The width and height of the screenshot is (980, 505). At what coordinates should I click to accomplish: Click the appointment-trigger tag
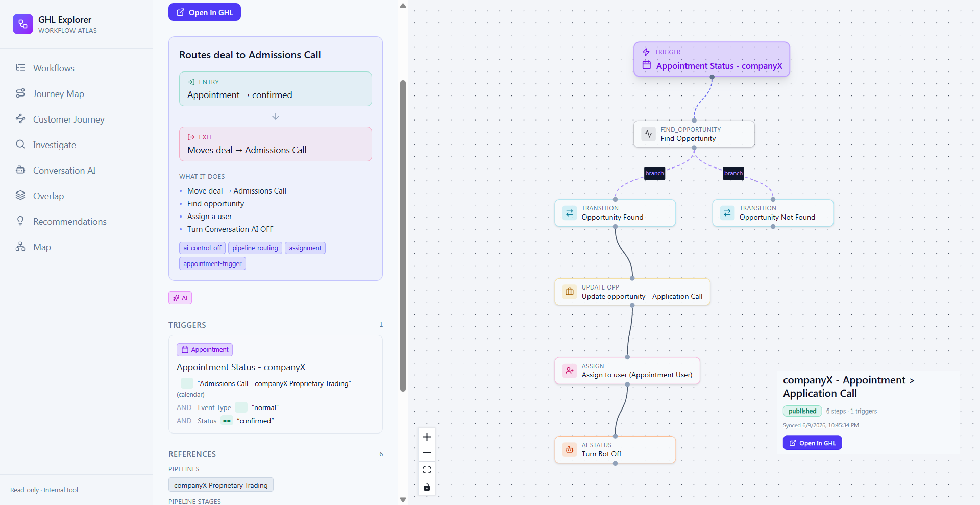tap(212, 263)
